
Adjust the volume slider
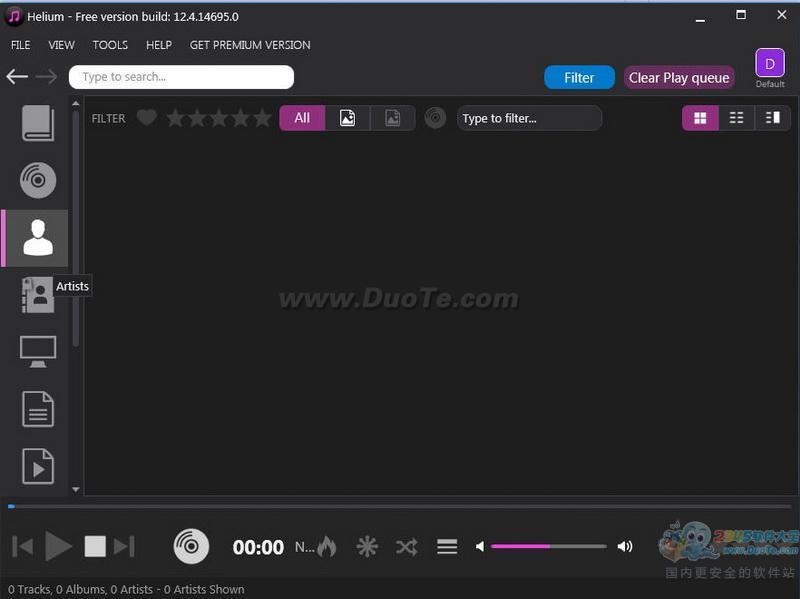pyautogui.click(x=548, y=546)
